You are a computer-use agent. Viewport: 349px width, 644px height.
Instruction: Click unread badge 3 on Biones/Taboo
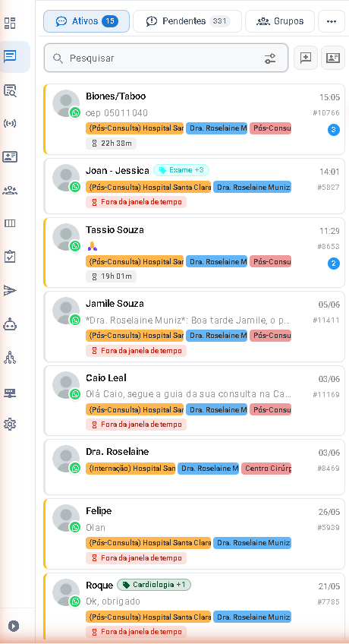(x=333, y=130)
